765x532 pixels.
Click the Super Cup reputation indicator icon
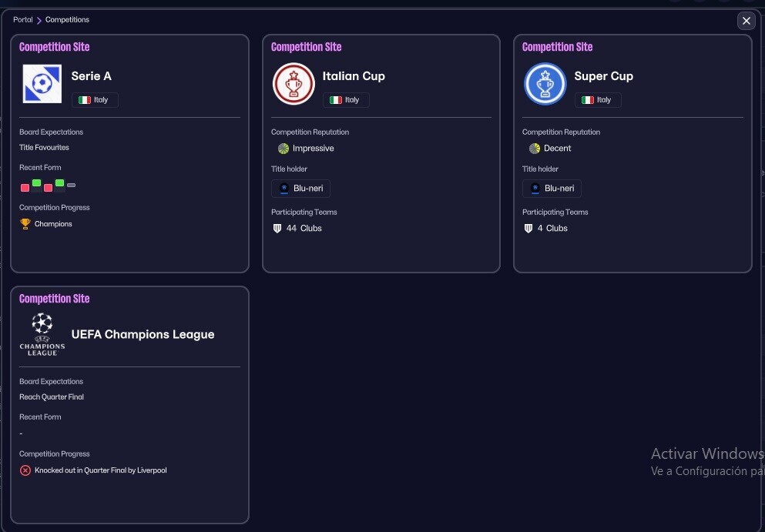pyautogui.click(x=534, y=149)
